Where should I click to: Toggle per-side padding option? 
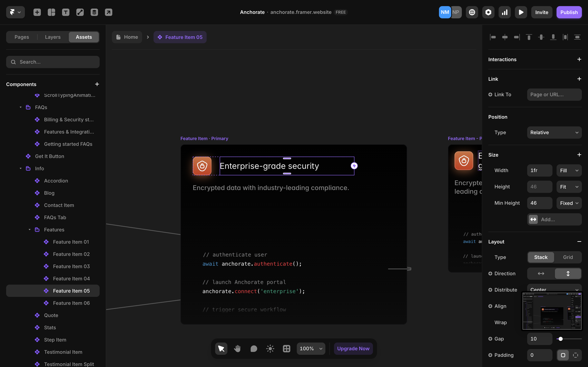point(575,355)
